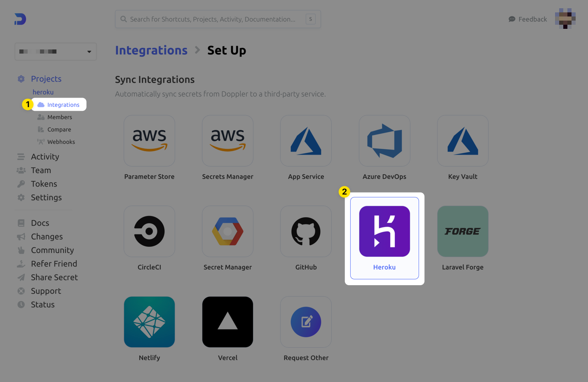This screenshot has width=588, height=382.
Task: Click the search magnifier icon
Action: (123, 19)
